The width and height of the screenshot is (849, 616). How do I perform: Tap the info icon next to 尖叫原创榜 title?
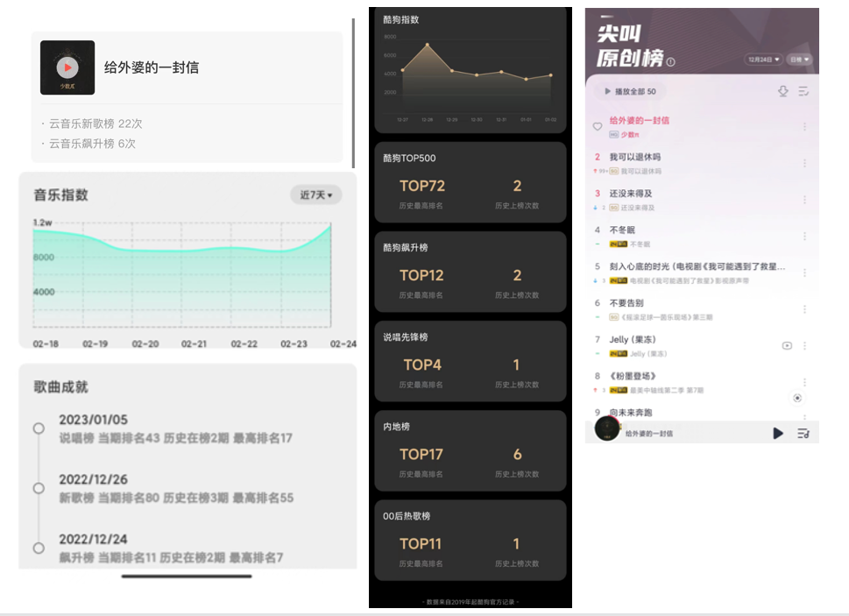669,60
